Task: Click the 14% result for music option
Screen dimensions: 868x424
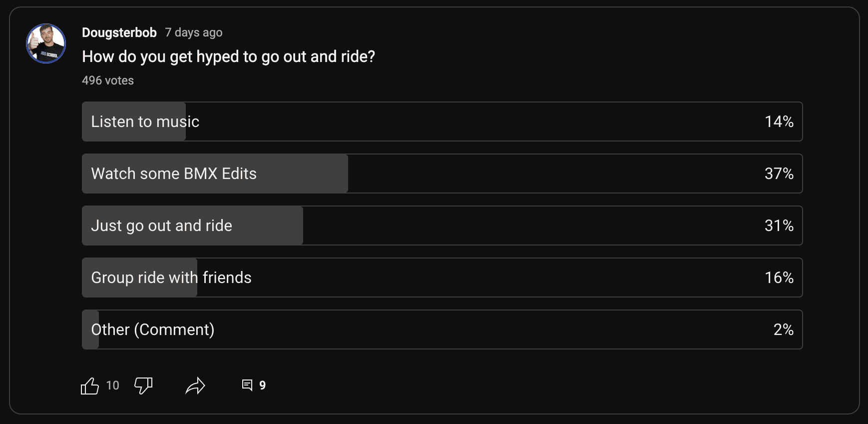Action: click(x=779, y=121)
